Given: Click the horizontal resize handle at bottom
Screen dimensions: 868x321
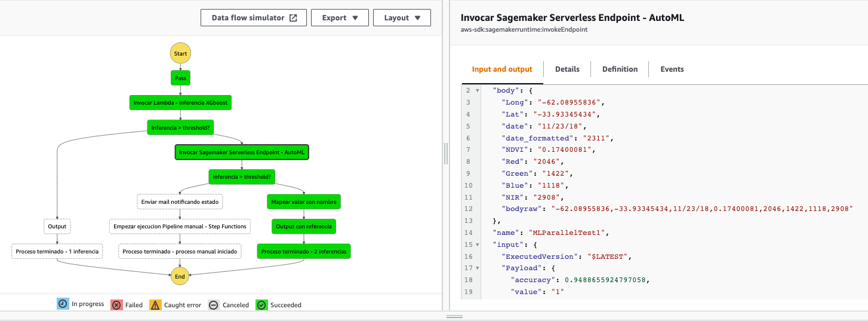Looking at the screenshot, I should 455,316.
